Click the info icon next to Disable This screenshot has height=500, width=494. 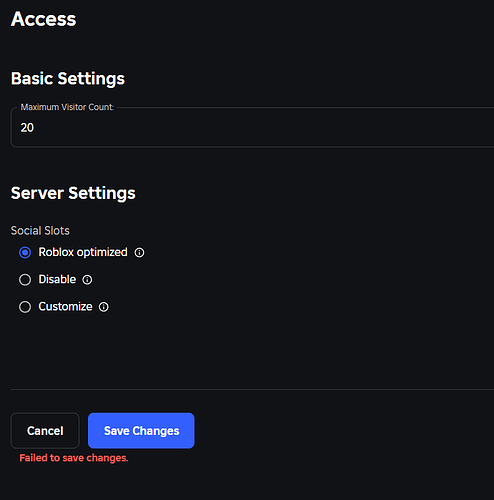click(87, 280)
